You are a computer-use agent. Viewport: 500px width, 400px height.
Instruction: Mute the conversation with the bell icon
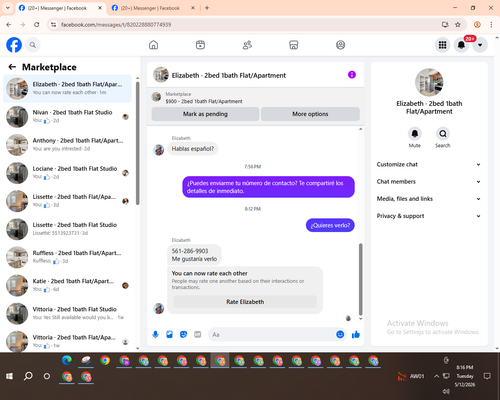(x=415, y=134)
